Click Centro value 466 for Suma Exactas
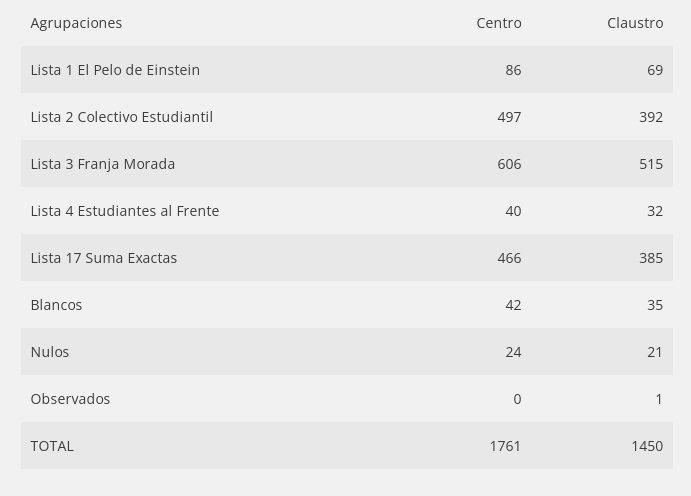This screenshot has width=691, height=496. click(x=509, y=258)
